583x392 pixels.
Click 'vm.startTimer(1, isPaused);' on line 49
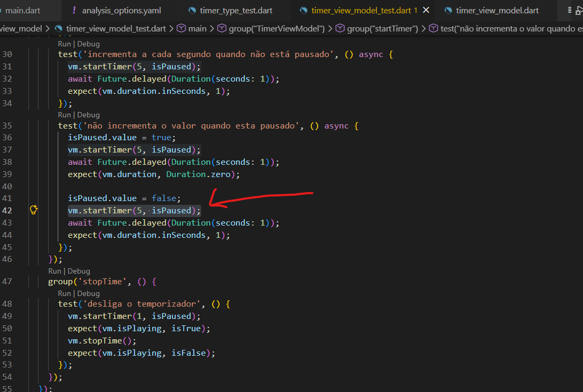coord(134,316)
